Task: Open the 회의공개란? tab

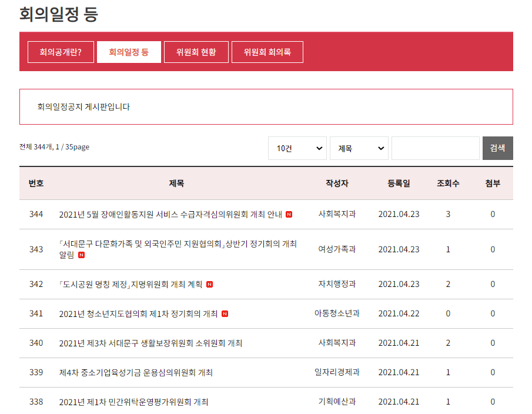Action: coord(61,52)
